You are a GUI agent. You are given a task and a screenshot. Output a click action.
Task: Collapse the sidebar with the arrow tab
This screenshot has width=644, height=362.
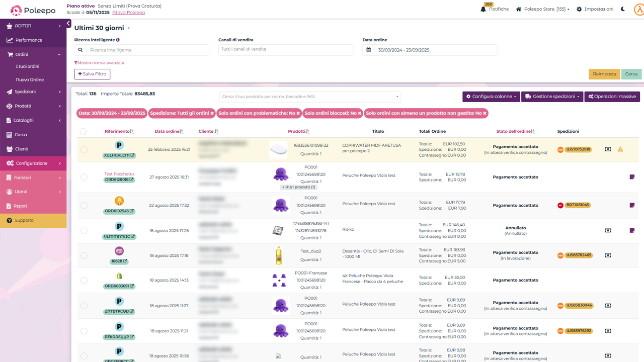(x=68, y=24)
